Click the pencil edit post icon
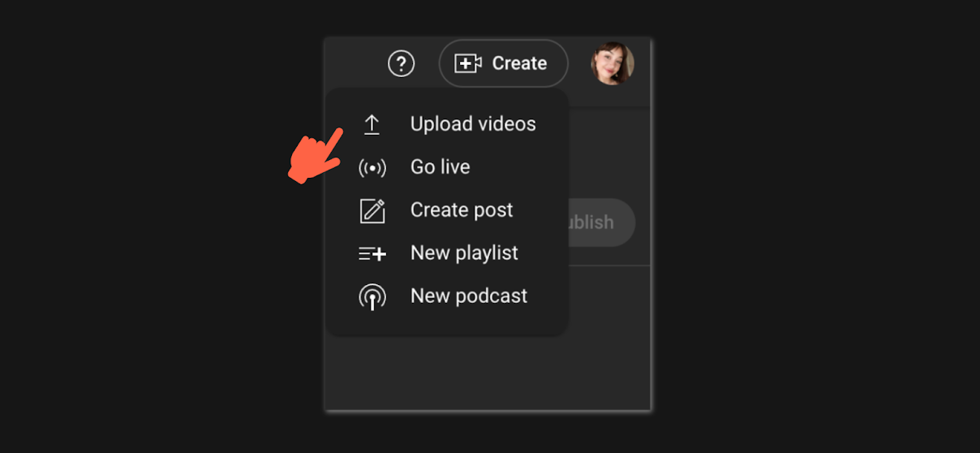This screenshot has width=980, height=453. 372,210
